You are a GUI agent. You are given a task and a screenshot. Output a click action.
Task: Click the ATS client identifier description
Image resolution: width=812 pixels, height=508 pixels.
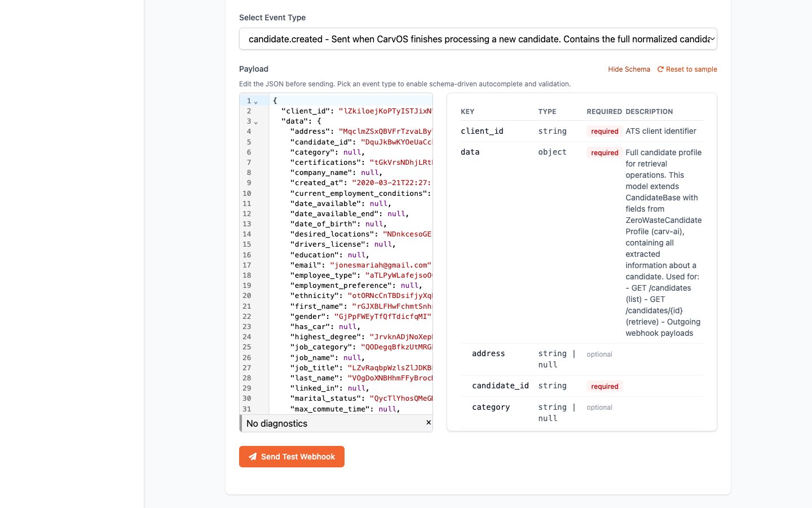pyautogui.click(x=661, y=131)
